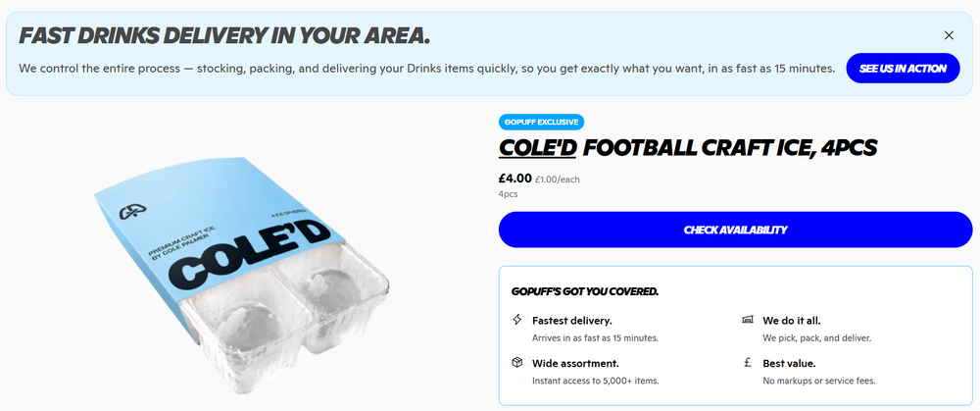The height and width of the screenshot is (411, 980).
Task: Click the Fast Drinks Delivery banner headline
Action: coord(224,36)
